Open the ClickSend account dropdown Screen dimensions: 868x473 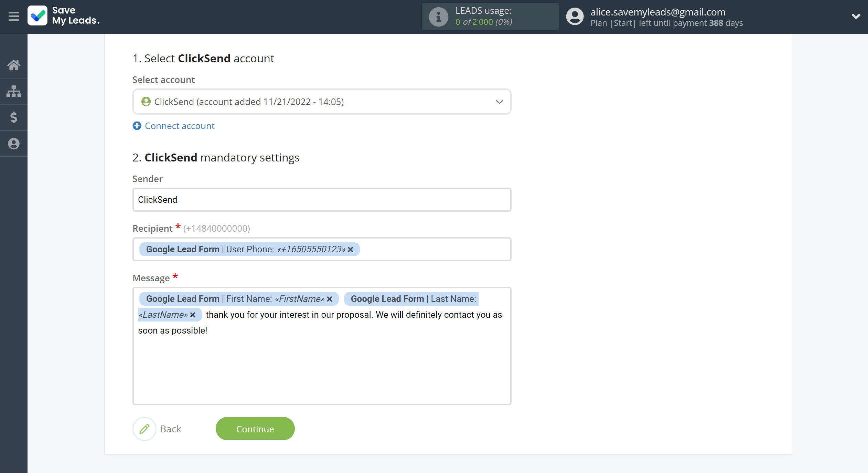coord(322,102)
